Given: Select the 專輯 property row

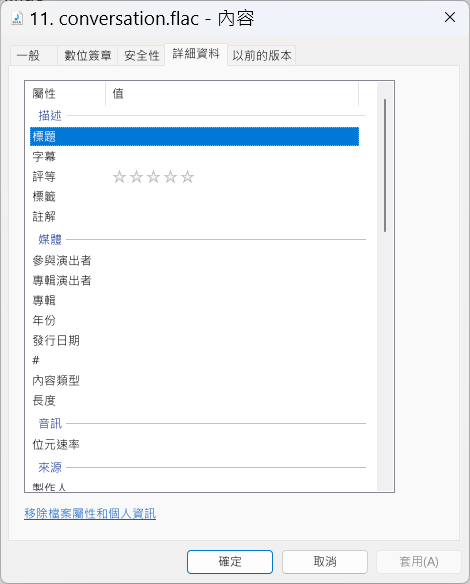Looking at the screenshot, I should pos(194,301).
